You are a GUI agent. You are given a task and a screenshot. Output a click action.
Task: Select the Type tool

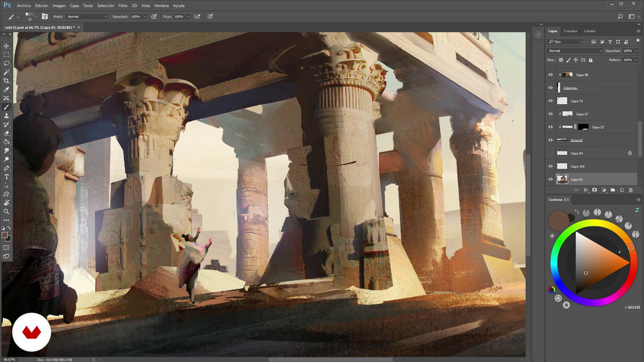click(x=6, y=177)
